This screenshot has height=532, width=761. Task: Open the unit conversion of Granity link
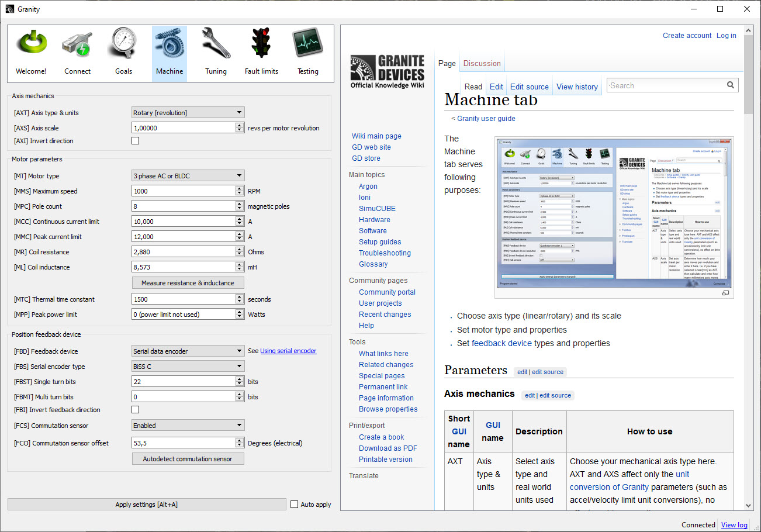[x=629, y=481]
